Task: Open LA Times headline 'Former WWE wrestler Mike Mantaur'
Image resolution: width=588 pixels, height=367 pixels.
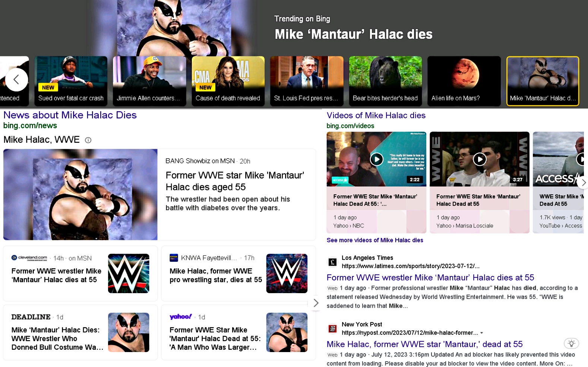Action: [x=430, y=277]
